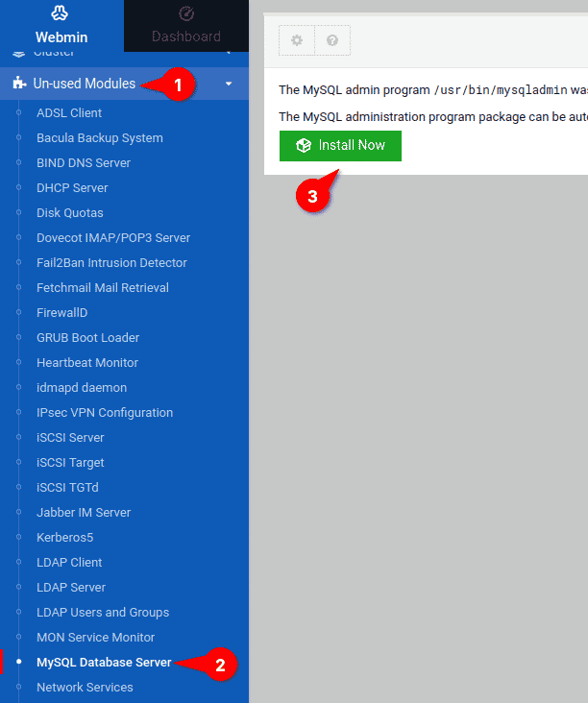
Task: Open Heartbeat Monitor module
Action: (87, 363)
